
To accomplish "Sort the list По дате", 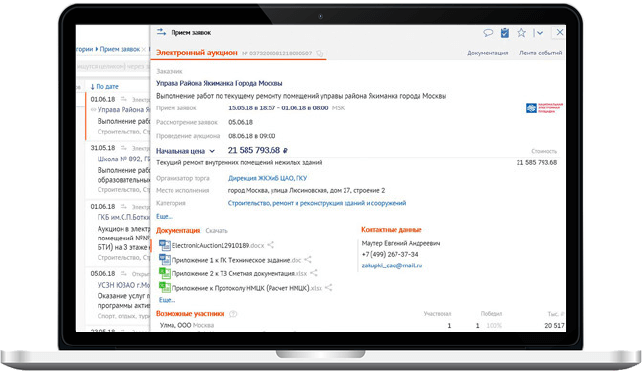I will (104, 86).
